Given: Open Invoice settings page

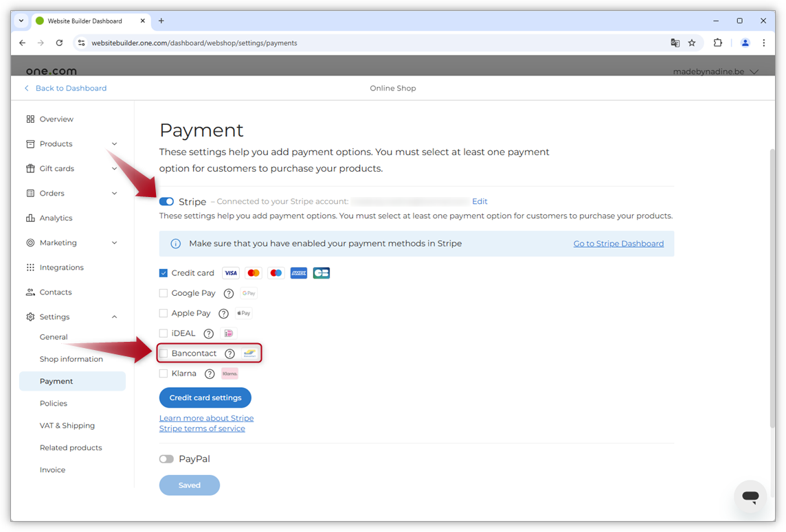Looking at the screenshot, I should 53,470.
